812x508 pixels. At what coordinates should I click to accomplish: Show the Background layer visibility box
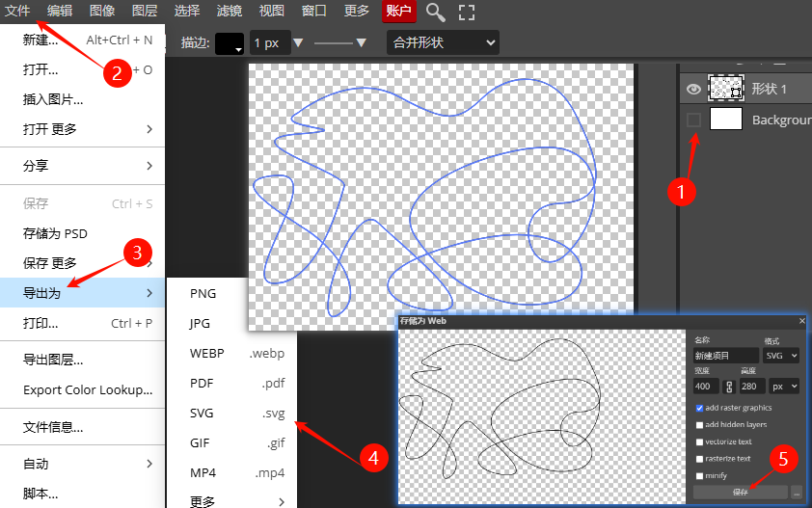click(693, 120)
